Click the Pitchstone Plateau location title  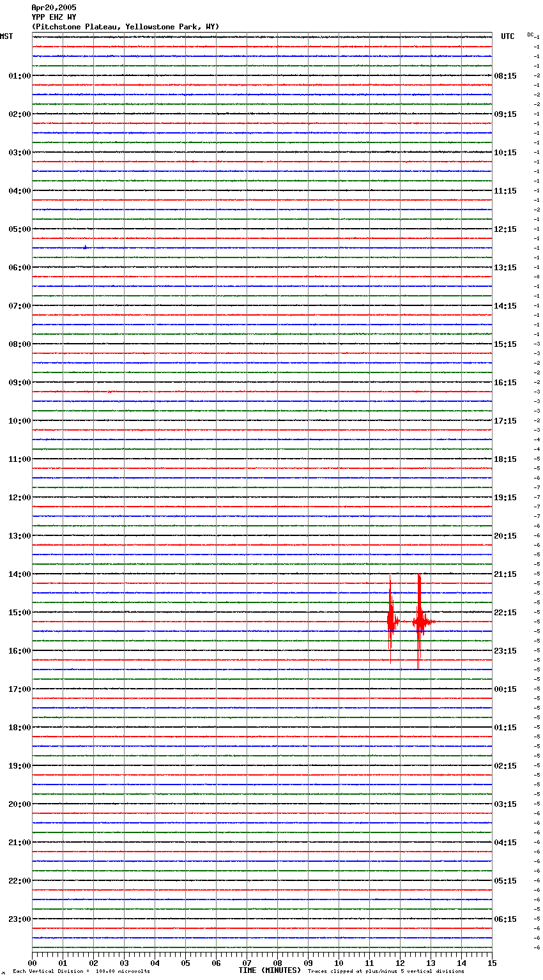click(125, 27)
